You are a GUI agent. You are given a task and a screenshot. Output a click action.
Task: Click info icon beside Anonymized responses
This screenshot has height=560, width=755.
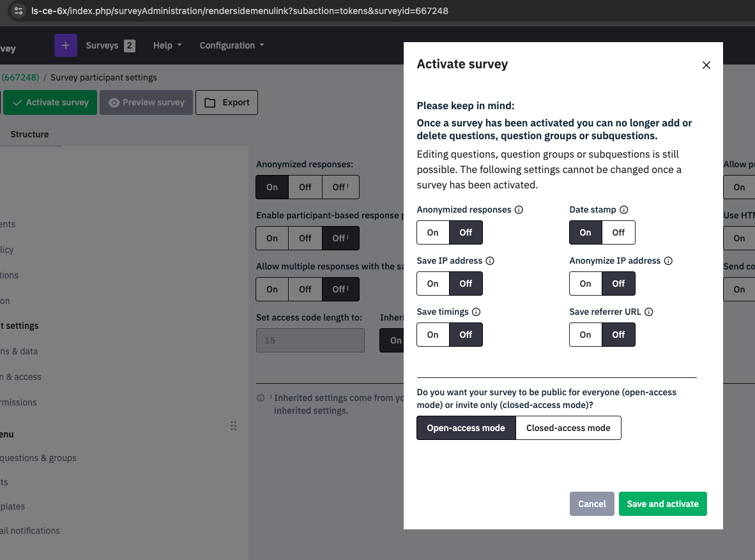point(519,209)
